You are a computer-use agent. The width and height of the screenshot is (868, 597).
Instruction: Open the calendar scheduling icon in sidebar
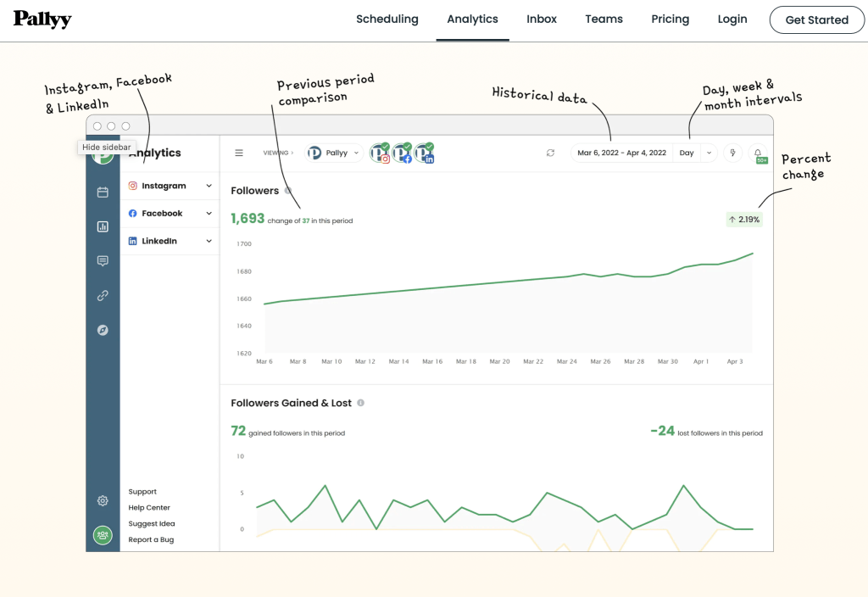(x=103, y=192)
